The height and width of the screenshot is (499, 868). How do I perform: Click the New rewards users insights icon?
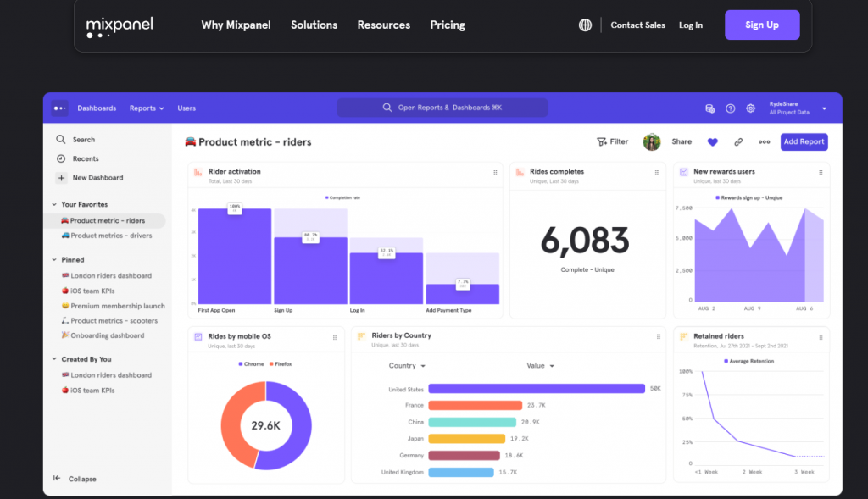684,173
